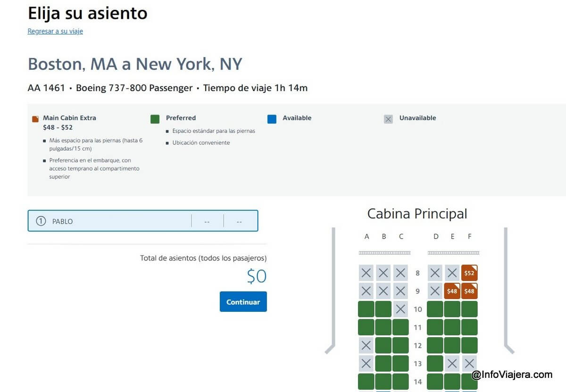Choose green seat 14A
The image size is (566, 392).
pyautogui.click(x=366, y=382)
